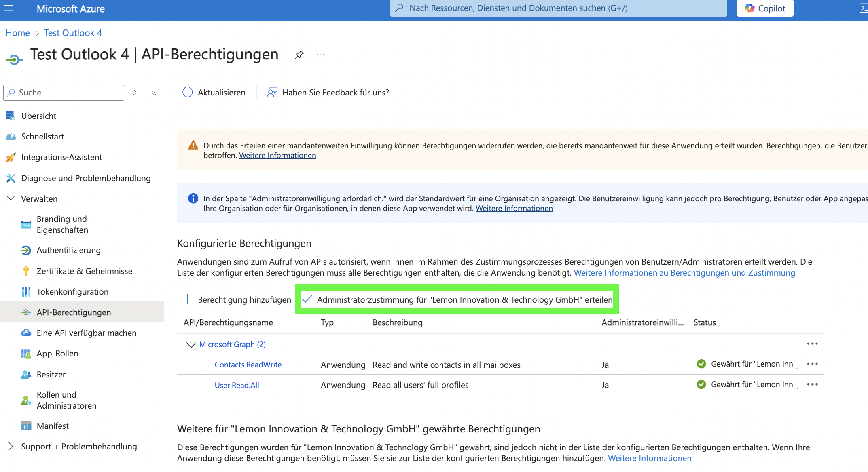Collapse the Microsoft Graph (2) permission group
This screenshot has width=868, height=472.
pos(191,345)
